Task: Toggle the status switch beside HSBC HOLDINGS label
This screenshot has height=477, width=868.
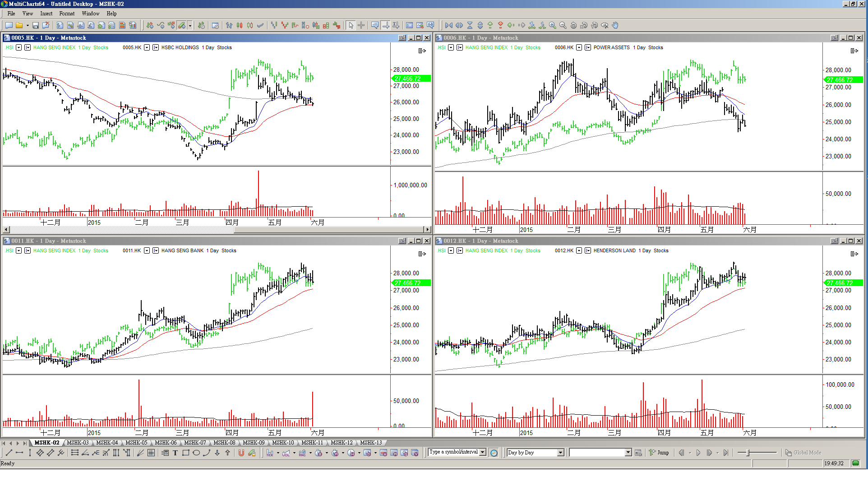Action: click(x=156, y=47)
